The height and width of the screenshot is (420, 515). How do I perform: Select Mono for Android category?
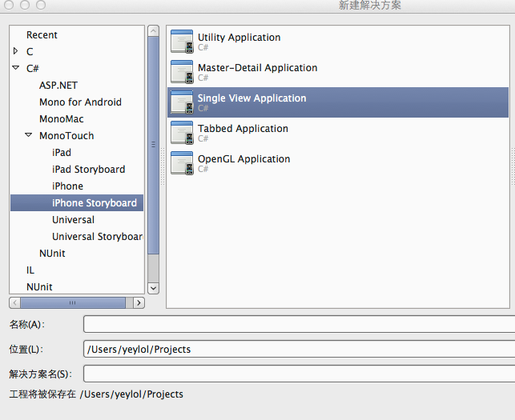(x=80, y=102)
